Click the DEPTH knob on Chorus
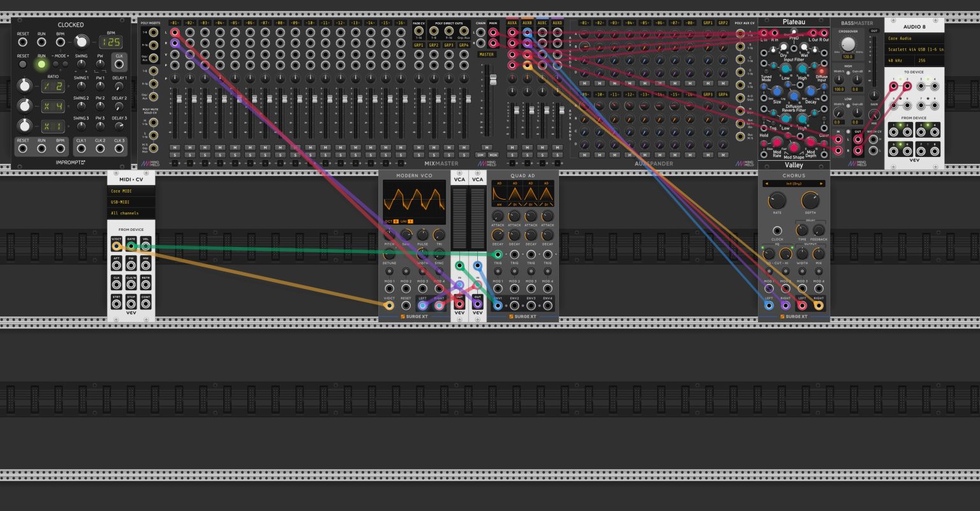Image resolution: width=980 pixels, height=511 pixels. 810,201
